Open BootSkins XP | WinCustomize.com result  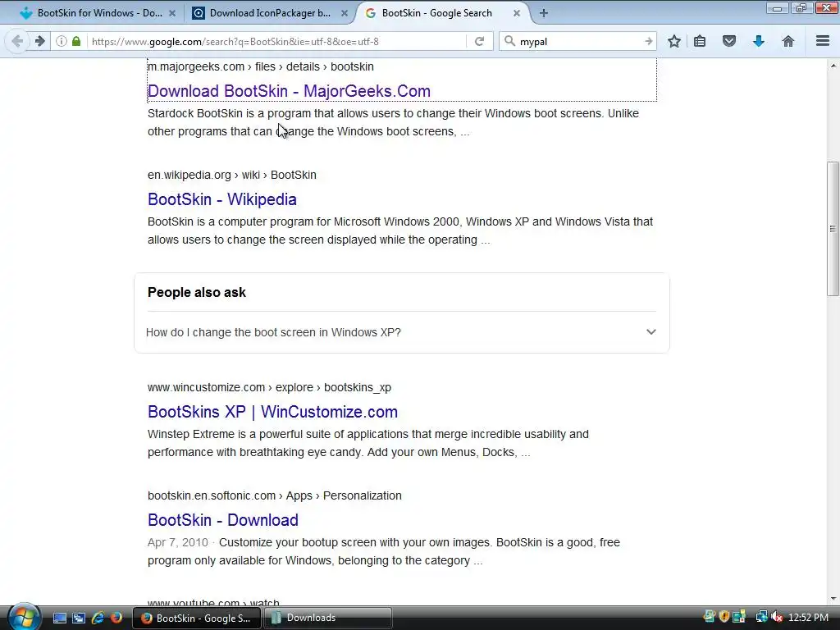[272, 412]
